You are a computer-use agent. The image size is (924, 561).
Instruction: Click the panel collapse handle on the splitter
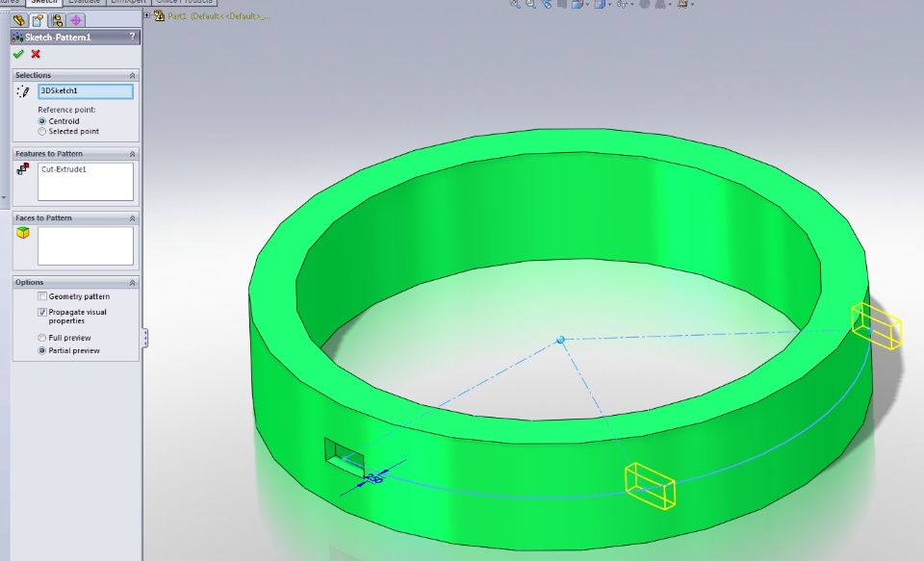coord(145,339)
